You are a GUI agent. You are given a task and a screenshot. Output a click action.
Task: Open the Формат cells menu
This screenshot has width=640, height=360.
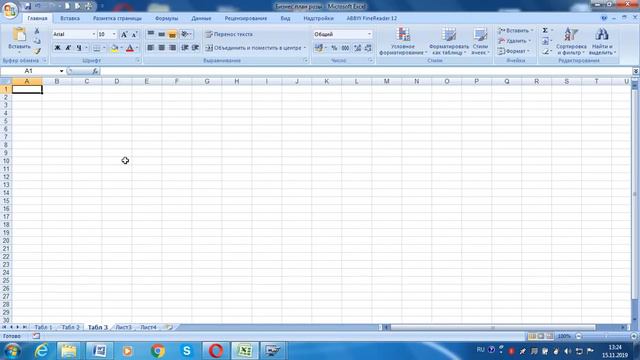(x=513, y=51)
